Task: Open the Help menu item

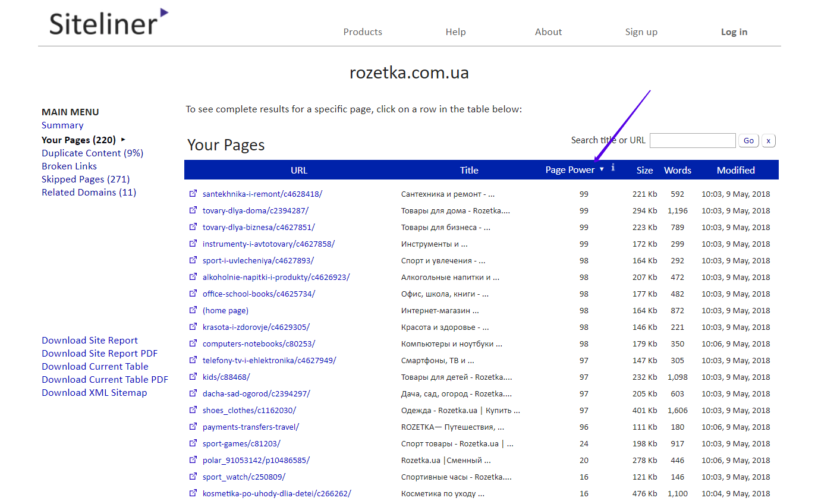Action: [x=455, y=32]
